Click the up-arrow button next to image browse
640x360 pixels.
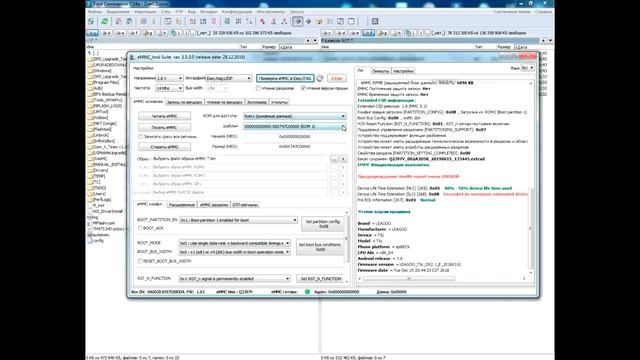coord(343,159)
